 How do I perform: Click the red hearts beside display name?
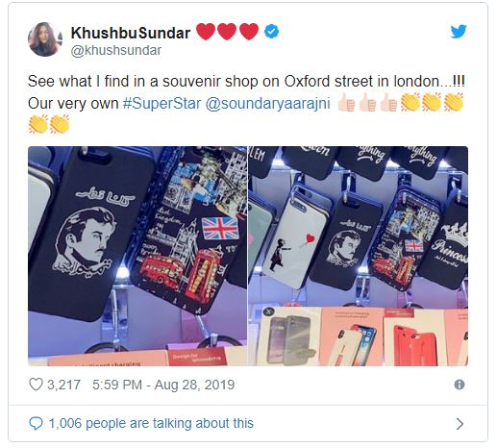(227, 32)
